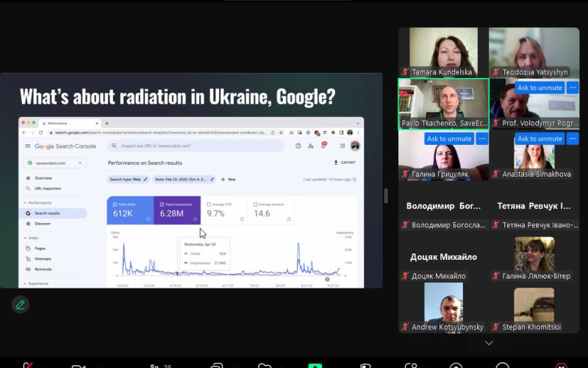Select Andrew Kotsyubynsky video tile
The height and width of the screenshot is (368, 588).
click(444, 308)
